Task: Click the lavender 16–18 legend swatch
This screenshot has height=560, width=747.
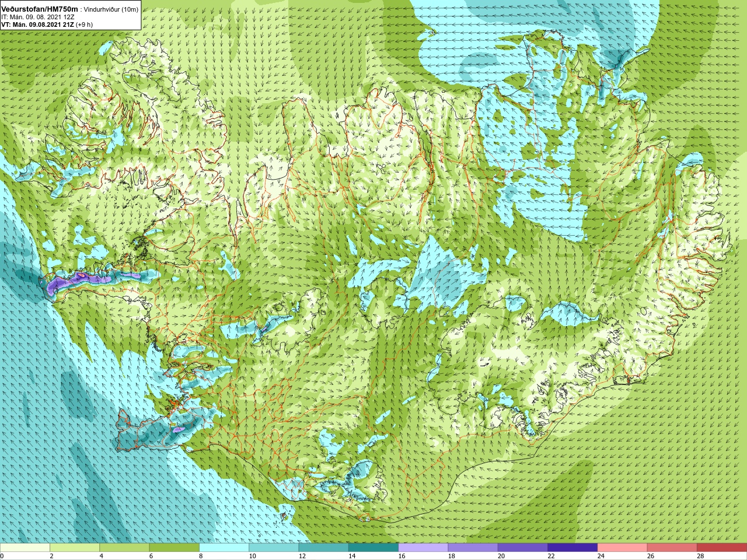Action: pyautogui.click(x=423, y=548)
